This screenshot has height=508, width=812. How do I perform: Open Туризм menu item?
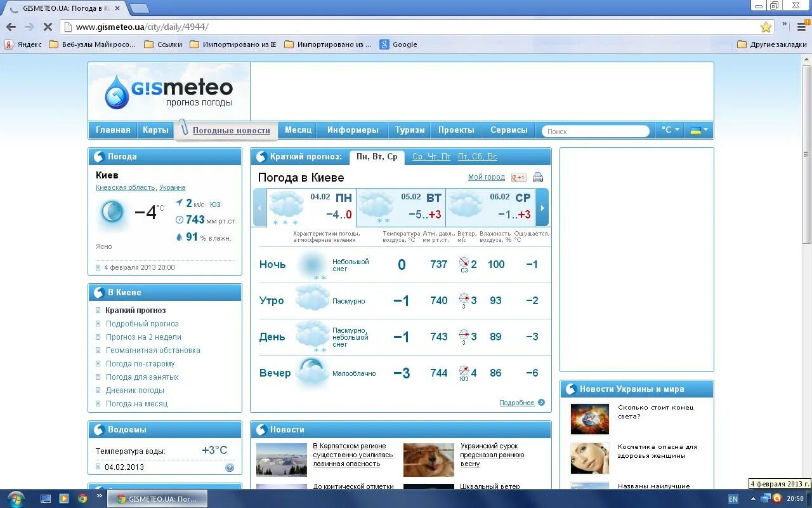coord(410,130)
